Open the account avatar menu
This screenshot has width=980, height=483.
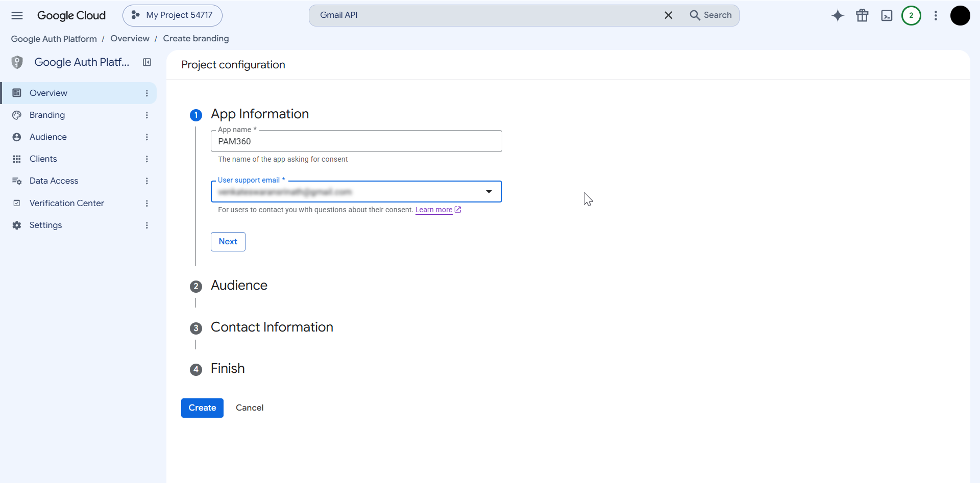coord(960,16)
